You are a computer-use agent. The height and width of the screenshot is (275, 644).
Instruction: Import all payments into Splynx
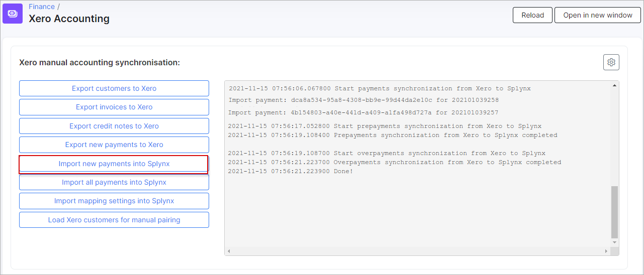coord(114,182)
